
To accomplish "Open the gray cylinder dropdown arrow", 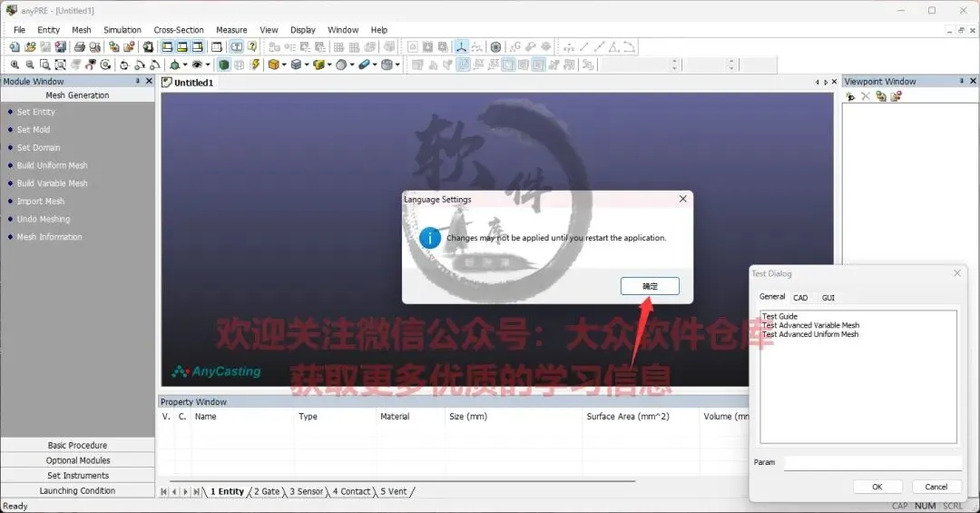I will point(397,64).
